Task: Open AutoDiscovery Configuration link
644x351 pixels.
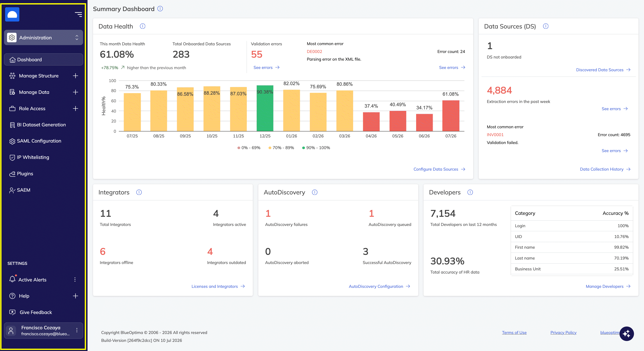Action: (x=379, y=286)
